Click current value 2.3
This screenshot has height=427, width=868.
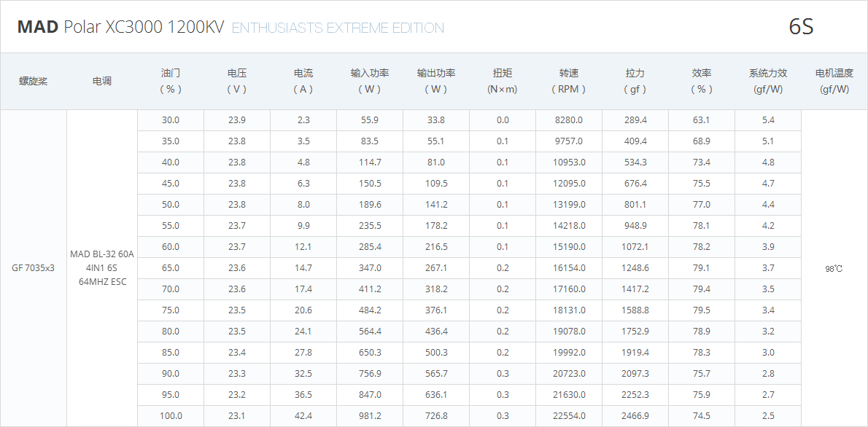[x=303, y=120]
